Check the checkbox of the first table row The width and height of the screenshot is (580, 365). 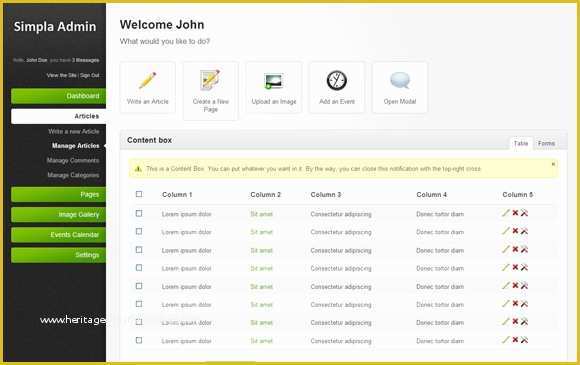coord(139,213)
